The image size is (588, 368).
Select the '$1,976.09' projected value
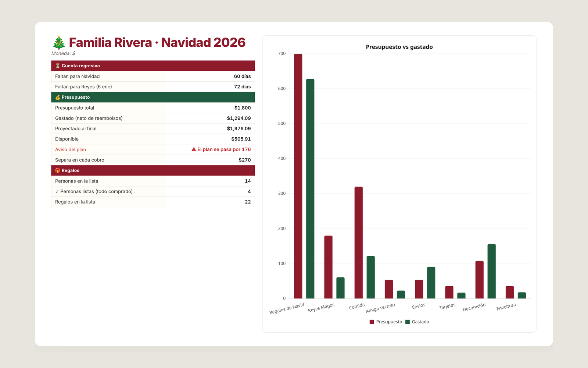click(x=239, y=129)
